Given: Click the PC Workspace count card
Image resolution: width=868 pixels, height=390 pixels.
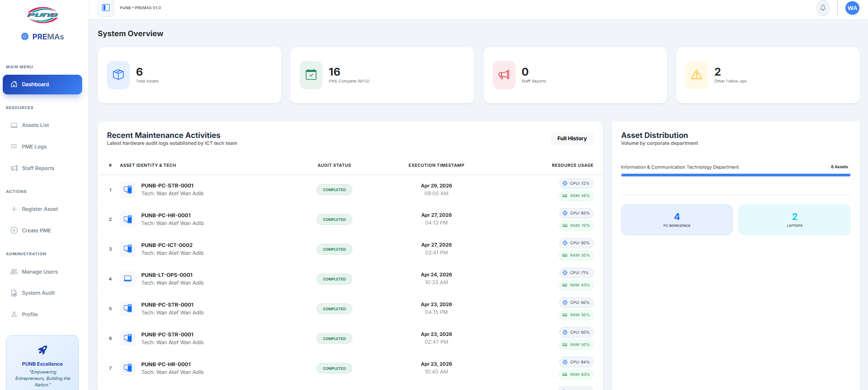Looking at the screenshot, I should point(677,220).
